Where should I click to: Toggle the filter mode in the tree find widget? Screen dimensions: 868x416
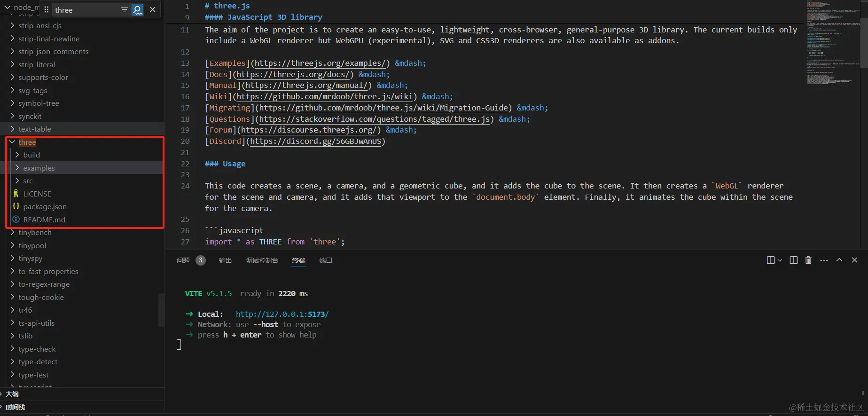[x=124, y=9]
